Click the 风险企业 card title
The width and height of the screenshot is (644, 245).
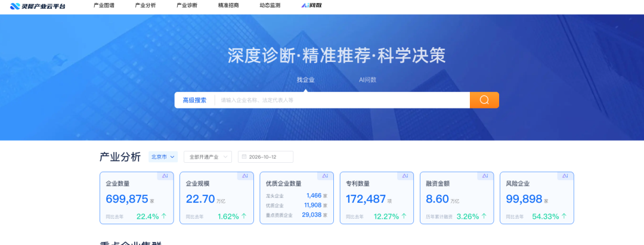518,184
